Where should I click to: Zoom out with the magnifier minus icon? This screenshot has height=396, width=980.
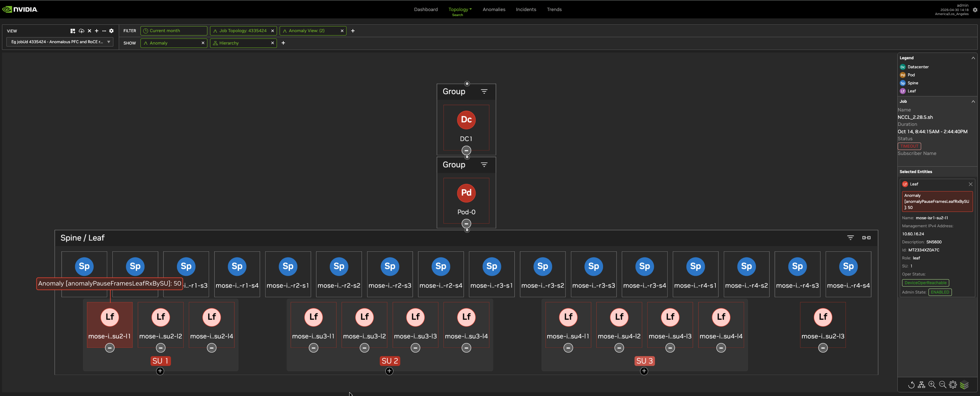pyautogui.click(x=943, y=385)
